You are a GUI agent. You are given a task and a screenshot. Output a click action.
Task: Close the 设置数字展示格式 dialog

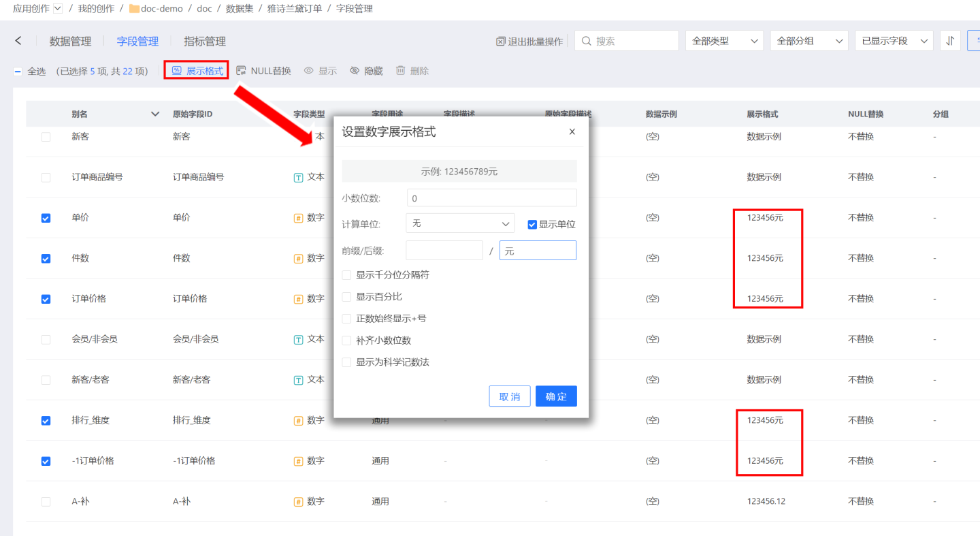(572, 132)
